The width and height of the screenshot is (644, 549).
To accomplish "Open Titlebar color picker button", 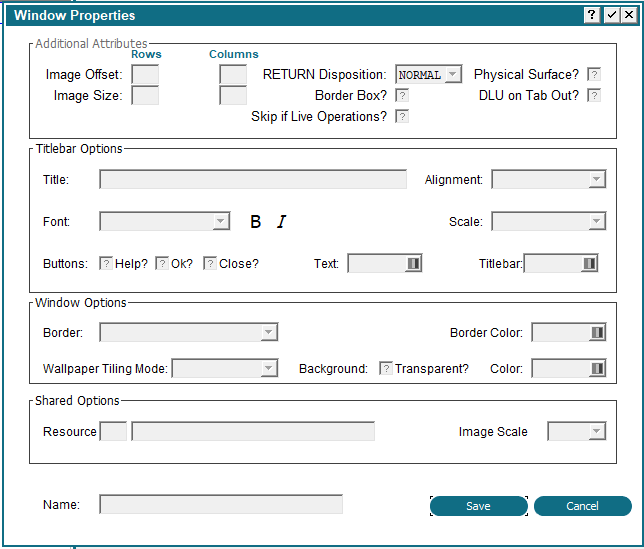I will coord(589,263).
